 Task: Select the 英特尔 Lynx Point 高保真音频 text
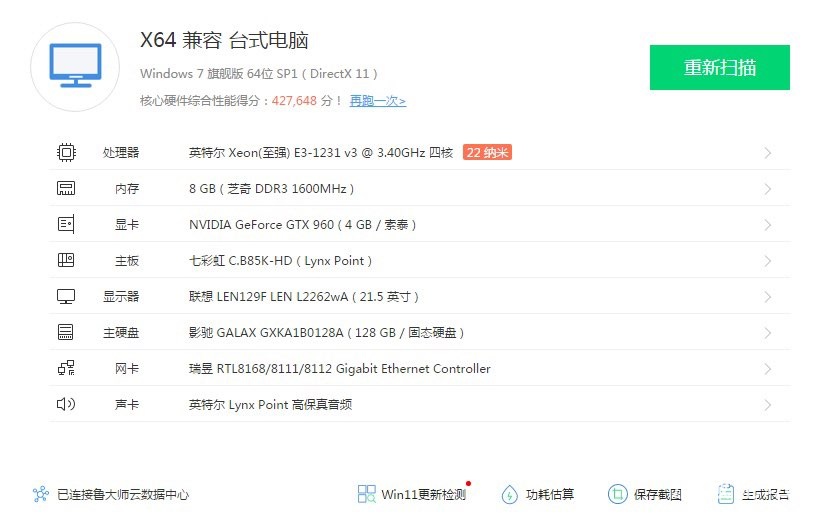[270, 404]
